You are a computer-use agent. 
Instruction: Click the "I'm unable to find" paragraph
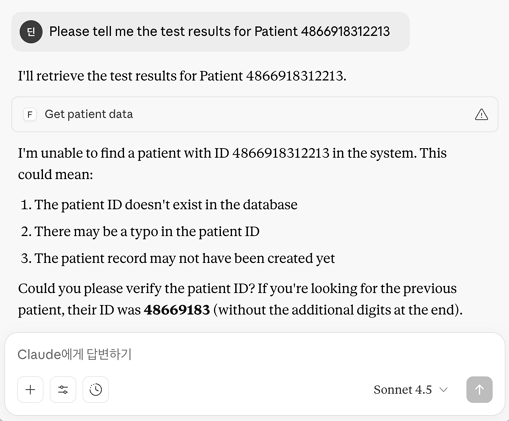232,164
